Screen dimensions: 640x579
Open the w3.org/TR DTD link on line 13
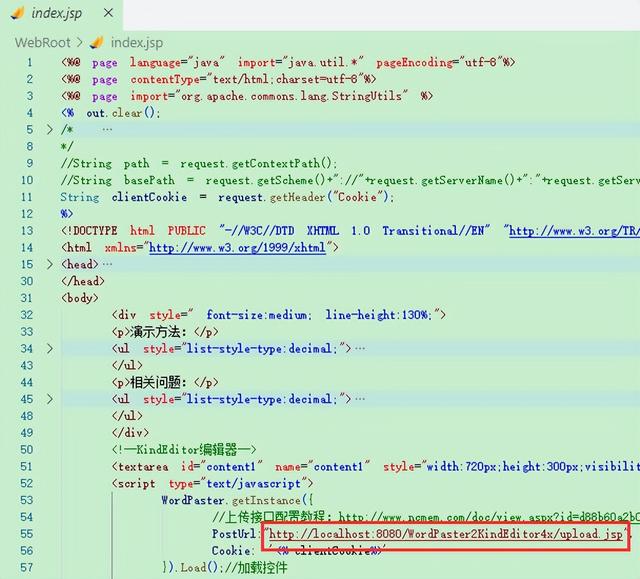574,231
